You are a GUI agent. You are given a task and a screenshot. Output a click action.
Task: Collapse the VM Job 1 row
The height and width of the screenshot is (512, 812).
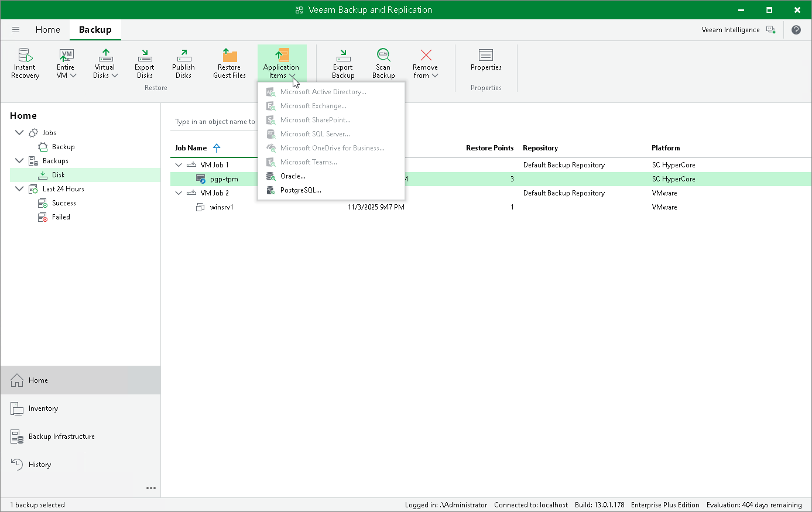coord(179,165)
